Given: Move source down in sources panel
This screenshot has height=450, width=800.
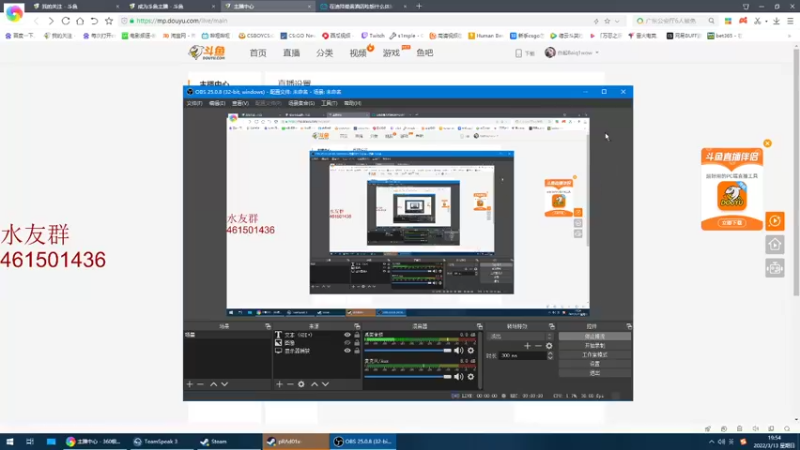Looking at the screenshot, I should click(326, 384).
